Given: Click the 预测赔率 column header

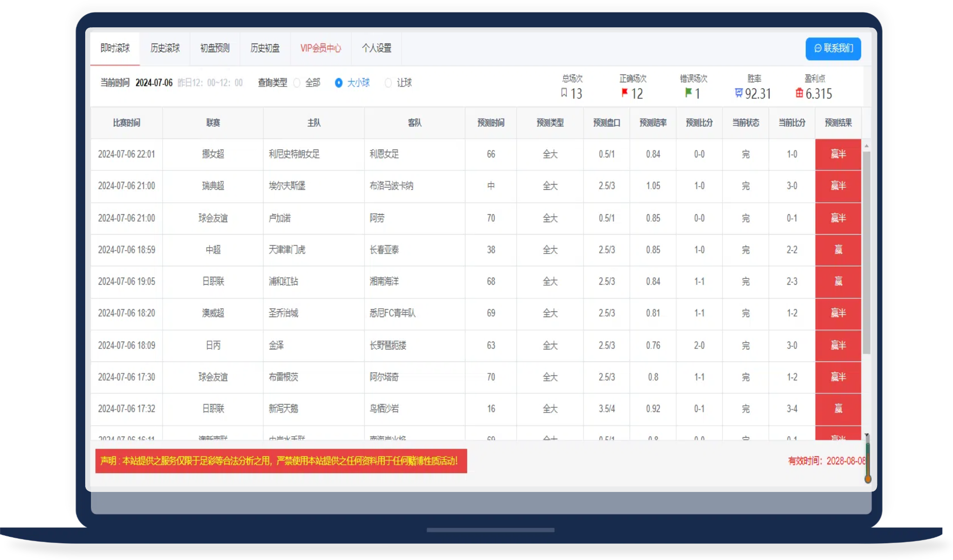Looking at the screenshot, I should click(x=653, y=123).
